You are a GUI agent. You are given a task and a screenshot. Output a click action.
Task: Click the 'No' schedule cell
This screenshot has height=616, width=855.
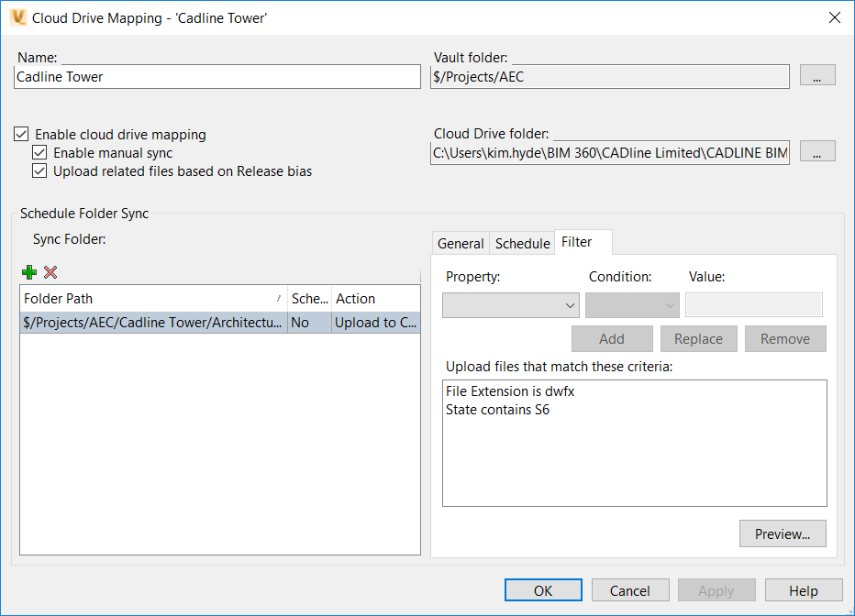point(310,323)
